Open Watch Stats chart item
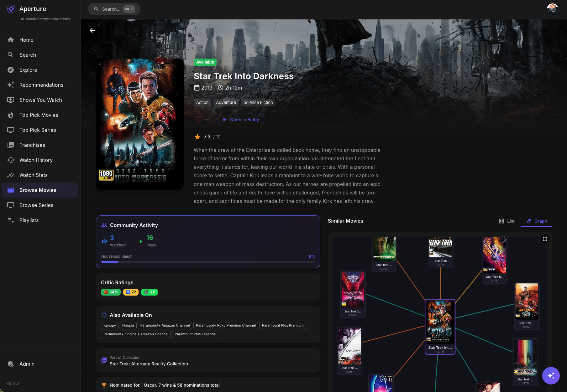 [40, 175]
